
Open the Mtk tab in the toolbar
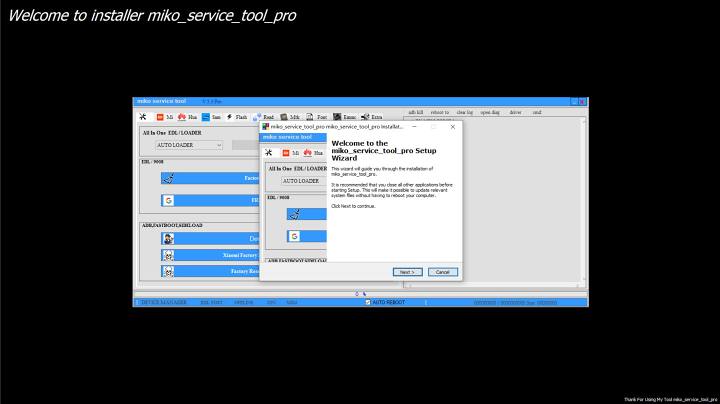[x=290, y=117]
